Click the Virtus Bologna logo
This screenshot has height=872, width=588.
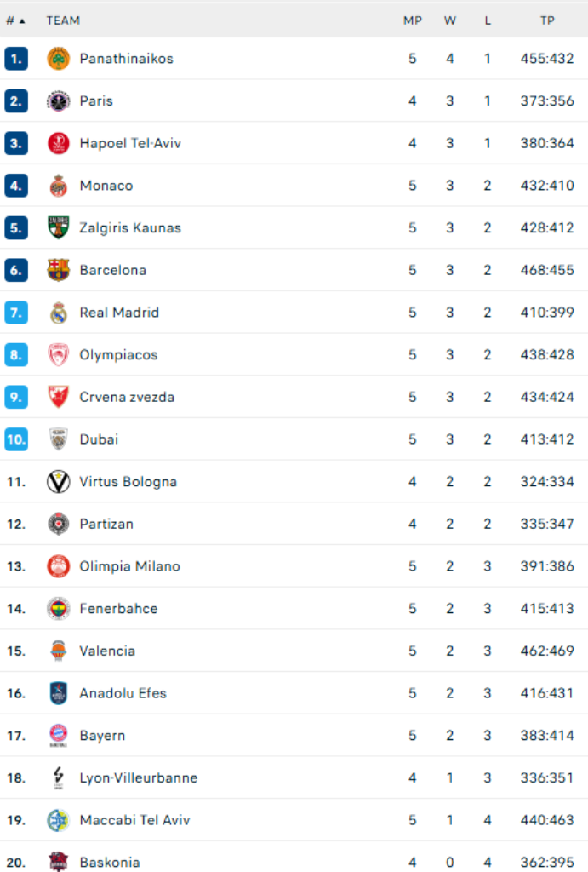(x=58, y=482)
